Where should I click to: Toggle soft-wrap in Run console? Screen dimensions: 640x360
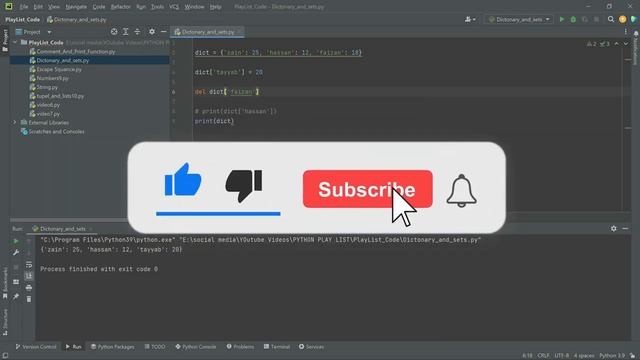(x=29, y=265)
